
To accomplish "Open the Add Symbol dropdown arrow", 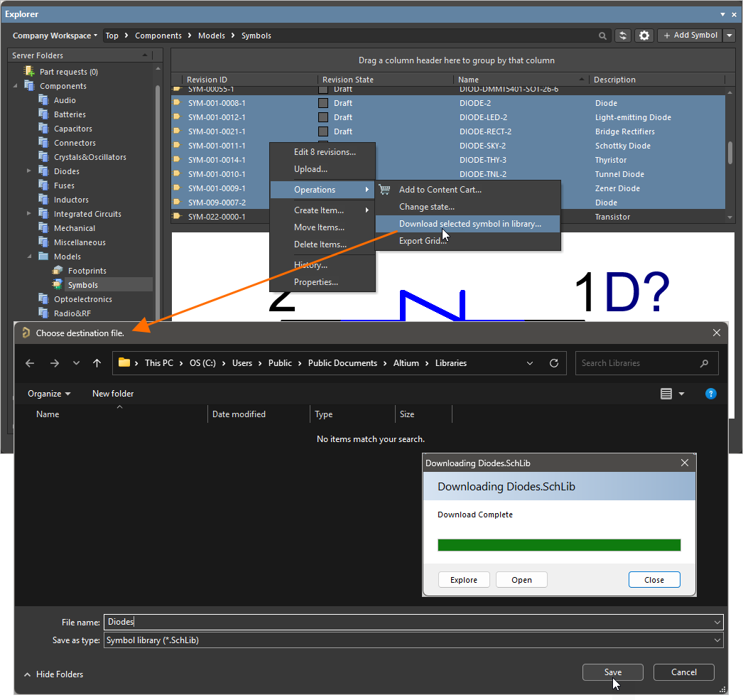I will click(730, 36).
